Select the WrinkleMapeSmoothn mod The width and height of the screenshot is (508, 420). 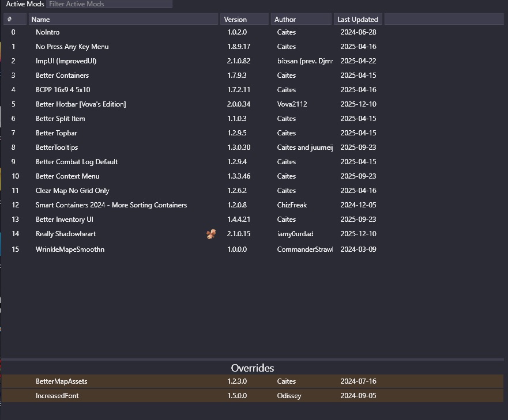point(253,249)
